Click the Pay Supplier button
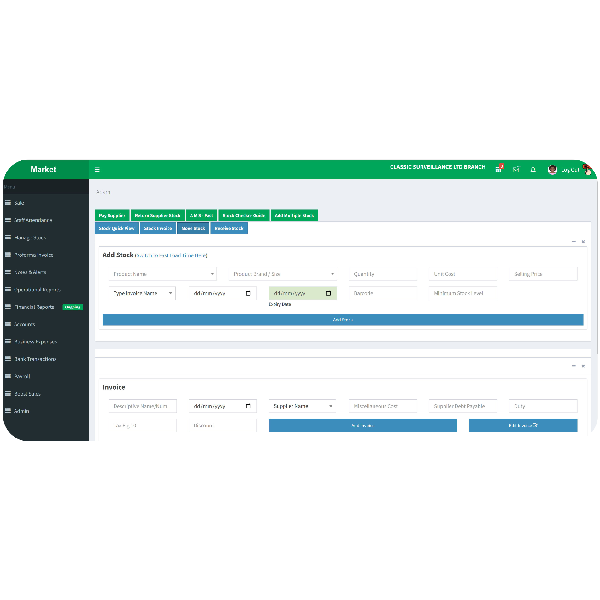 (112, 215)
